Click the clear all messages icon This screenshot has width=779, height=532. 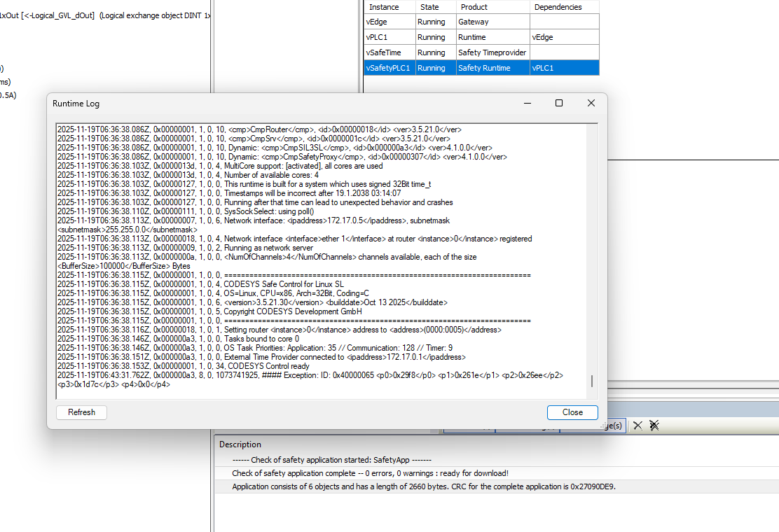[x=654, y=425]
